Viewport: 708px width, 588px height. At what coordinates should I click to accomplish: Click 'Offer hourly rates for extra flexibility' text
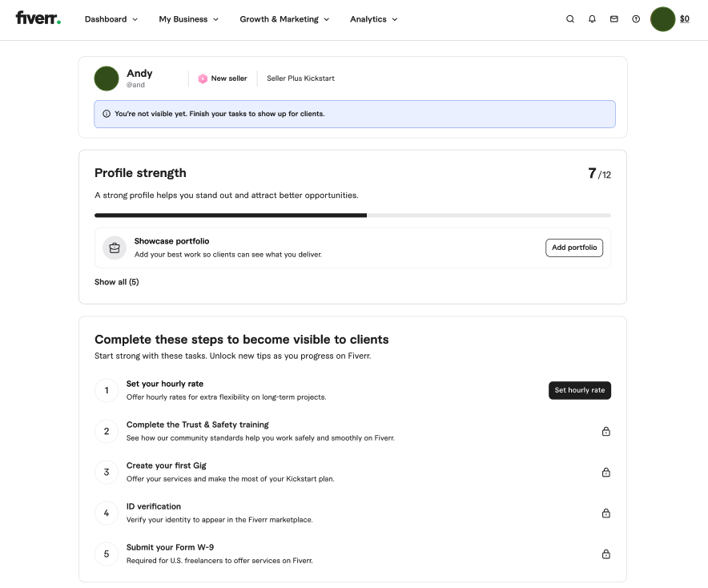[226, 397]
